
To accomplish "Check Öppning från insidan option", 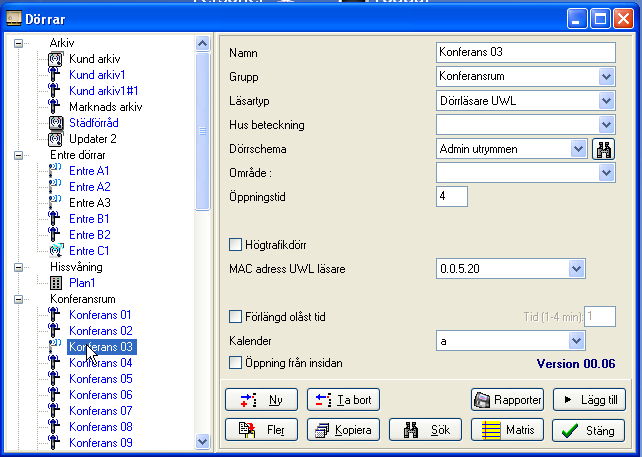I will [x=235, y=363].
